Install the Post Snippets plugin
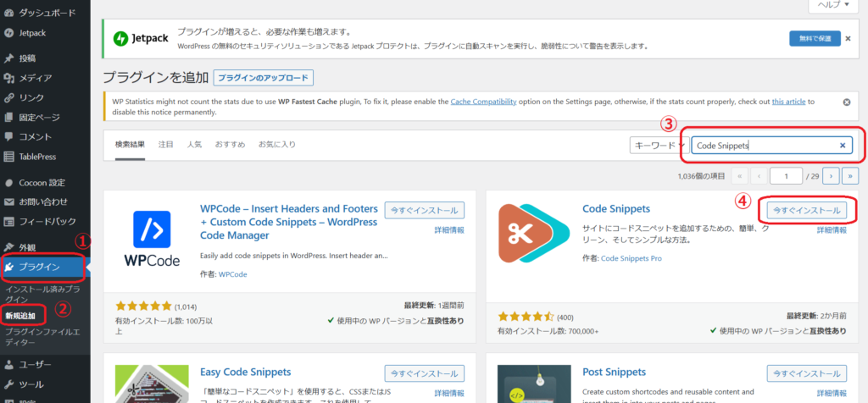This screenshot has height=403, width=868. [x=807, y=373]
